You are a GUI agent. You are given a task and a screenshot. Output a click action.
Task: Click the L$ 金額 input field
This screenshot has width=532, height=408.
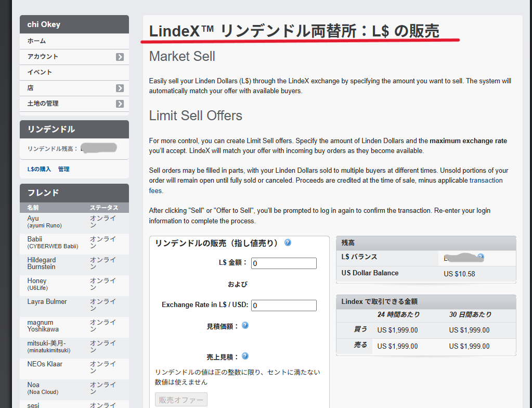283,263
